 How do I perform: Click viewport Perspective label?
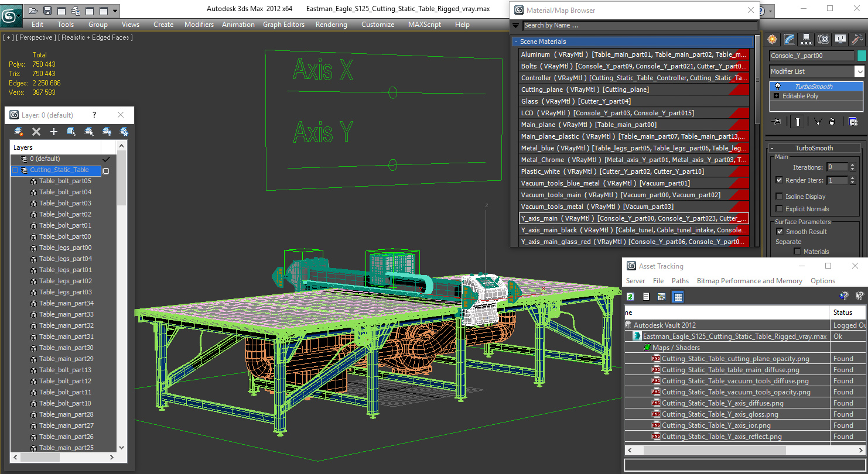(35, 37)
